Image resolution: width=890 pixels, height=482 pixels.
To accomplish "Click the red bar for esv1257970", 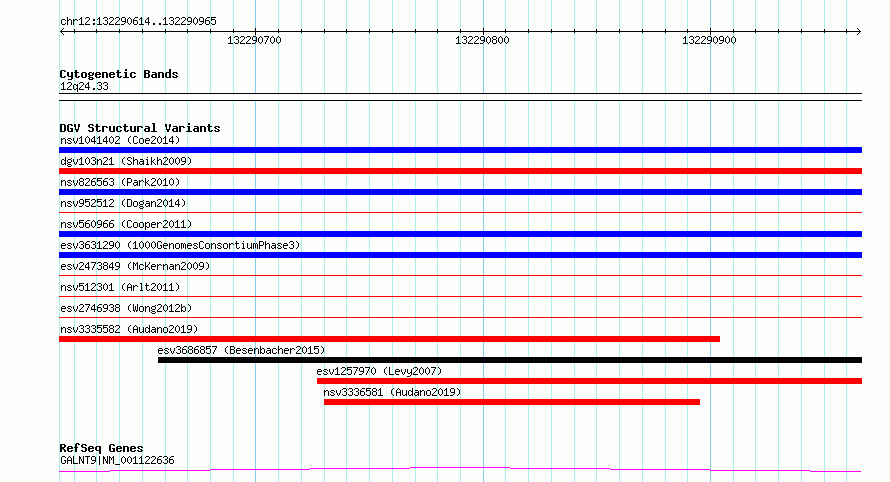I will pyautogui.click(x=589, y=381).
